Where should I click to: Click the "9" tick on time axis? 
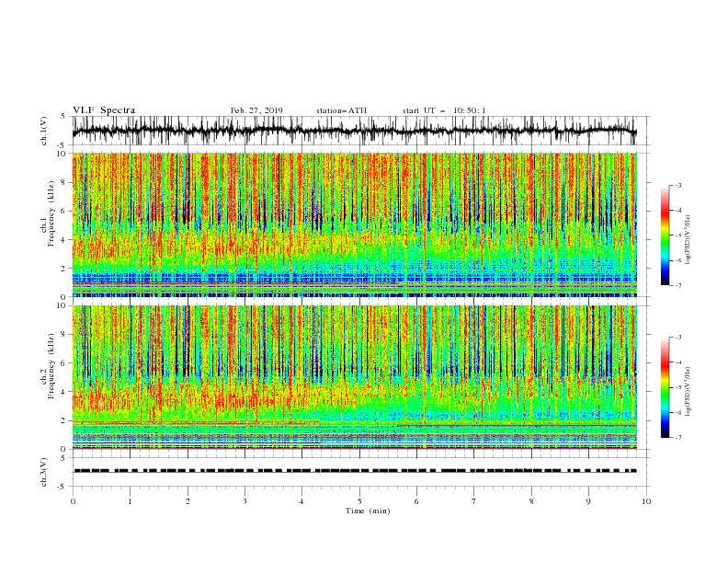pyautogui.click(x=588, y=501)
